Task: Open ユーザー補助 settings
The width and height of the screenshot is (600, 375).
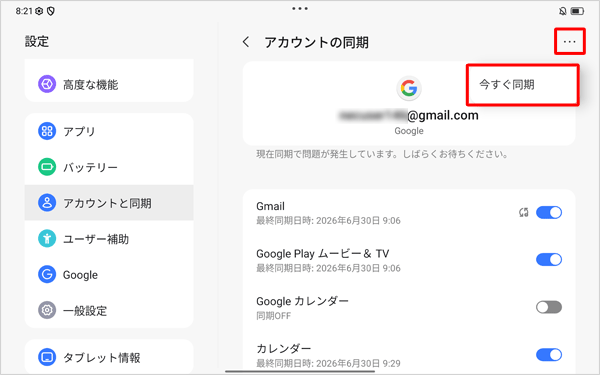Action: click(x=109, y=239)
